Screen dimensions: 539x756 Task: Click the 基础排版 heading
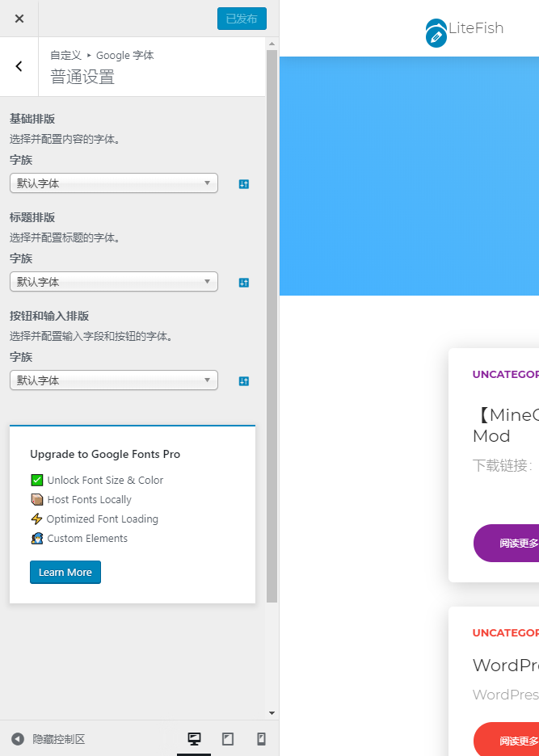pyautogui.click(x=32, y=119)
